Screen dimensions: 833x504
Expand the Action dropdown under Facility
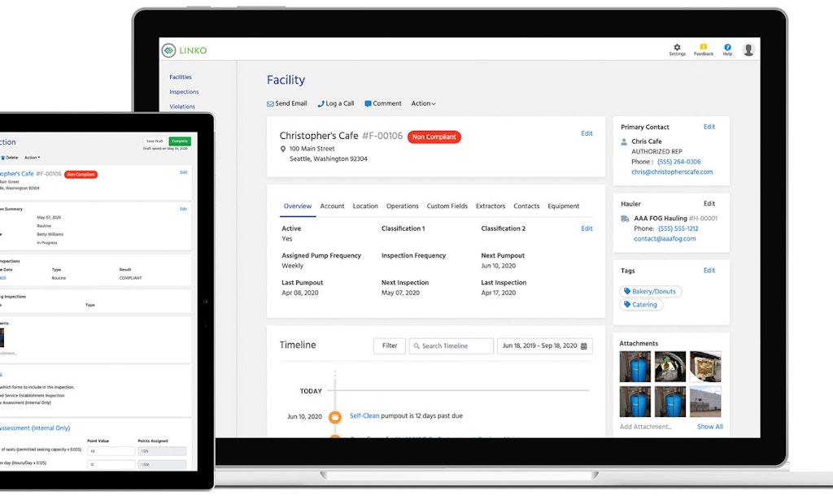click(423, 103)
